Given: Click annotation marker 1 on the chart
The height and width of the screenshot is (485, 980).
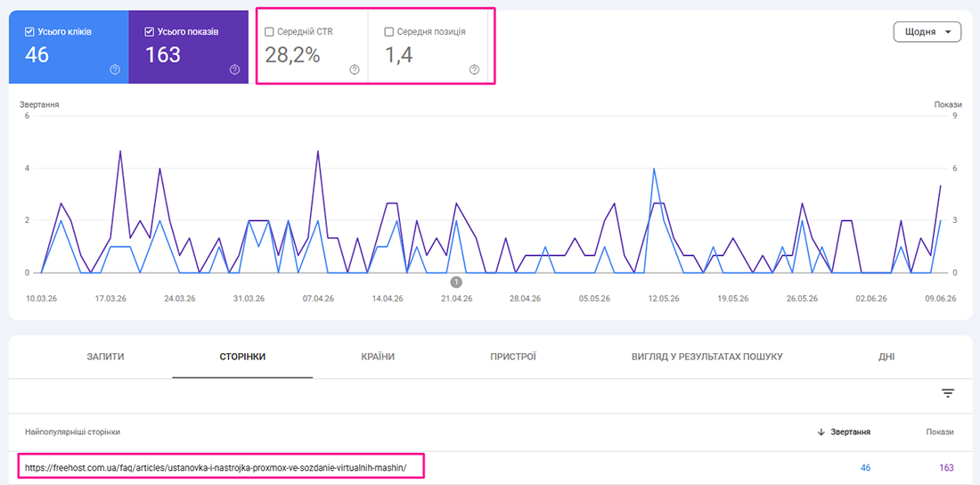Looking at the screenshot, I should (x=456, y=282).
